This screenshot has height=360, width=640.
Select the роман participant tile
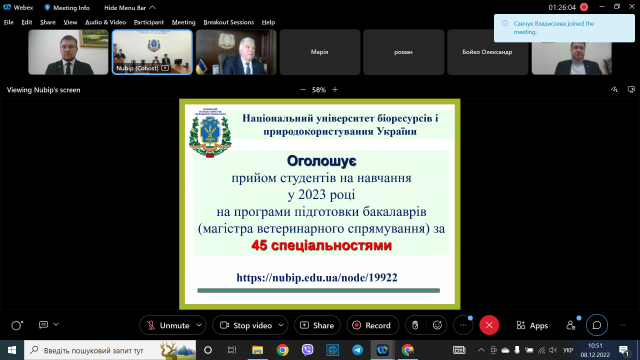403,52
